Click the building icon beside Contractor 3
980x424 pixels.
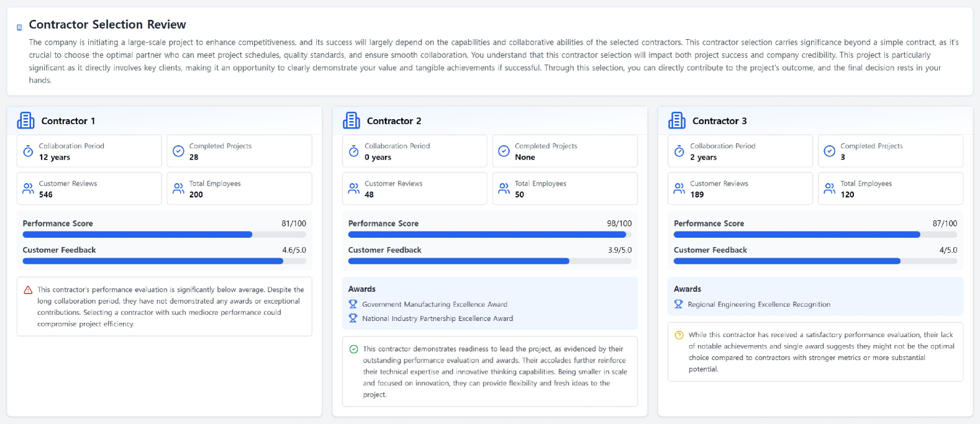coord(677,120)
